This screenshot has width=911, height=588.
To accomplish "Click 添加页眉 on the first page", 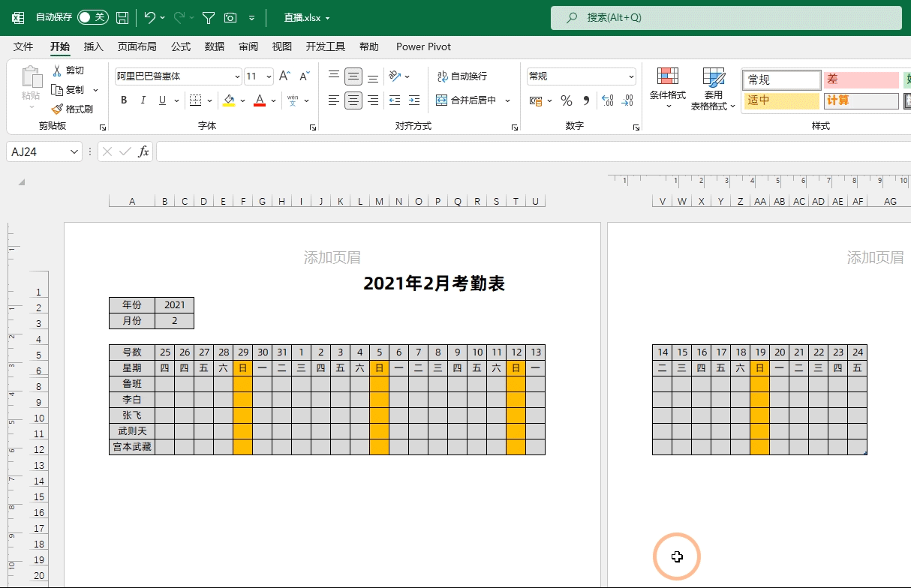I will [x=332, y=258].
